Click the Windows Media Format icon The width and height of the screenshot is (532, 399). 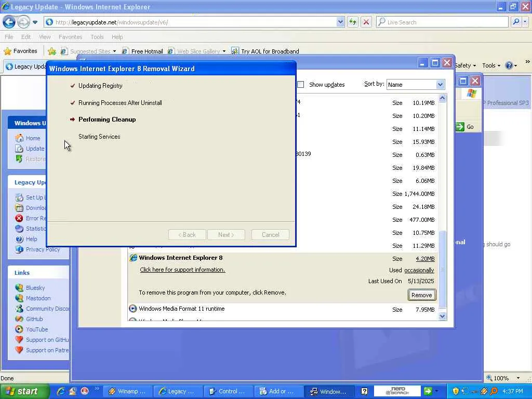coord(132,309)
